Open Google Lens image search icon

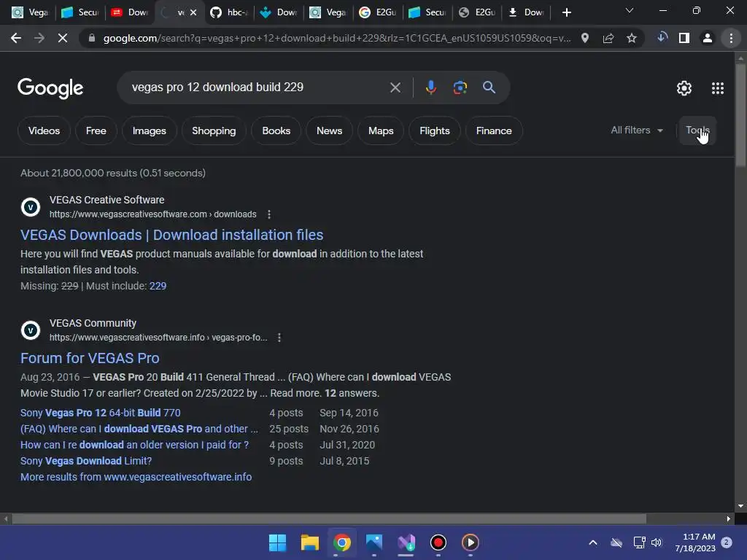coord(460,87)
